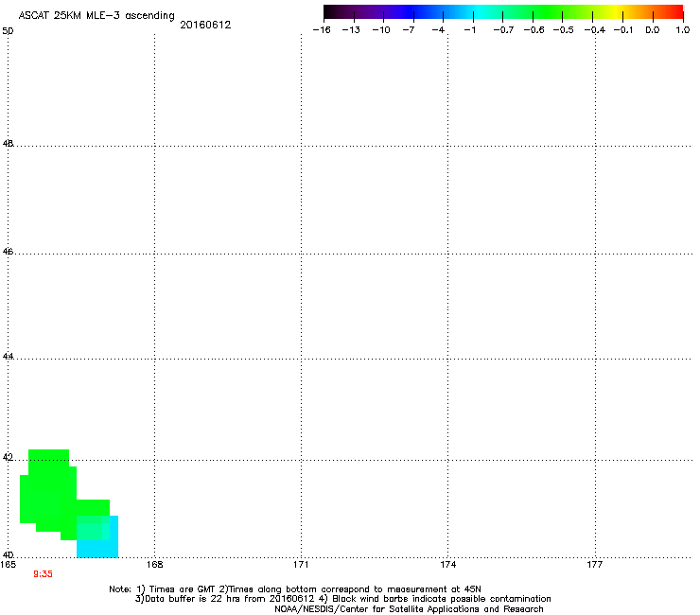Click the -13 colorbar label
700x615 pixels.
[351, 30]
